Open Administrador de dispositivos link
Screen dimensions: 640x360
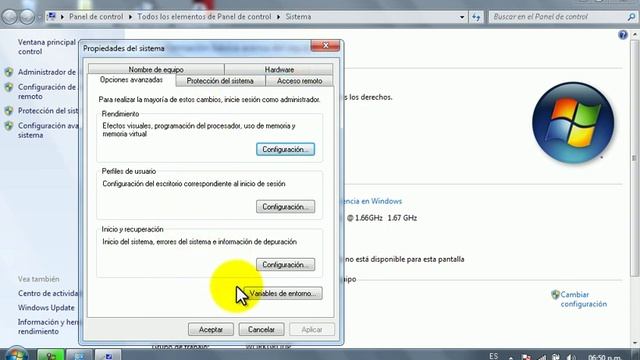tap(47, 72)
